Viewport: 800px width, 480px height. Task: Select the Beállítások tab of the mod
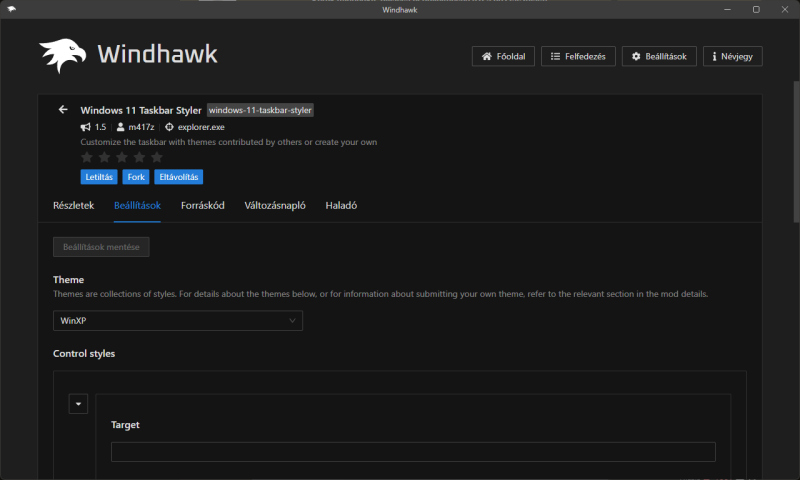137,206
